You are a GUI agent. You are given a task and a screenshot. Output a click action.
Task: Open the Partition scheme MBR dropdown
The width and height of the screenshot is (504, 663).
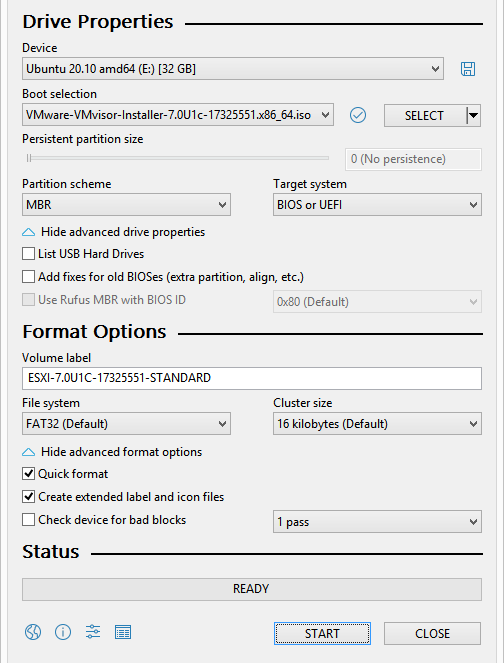pyautogui.click(x=126, y=205)
